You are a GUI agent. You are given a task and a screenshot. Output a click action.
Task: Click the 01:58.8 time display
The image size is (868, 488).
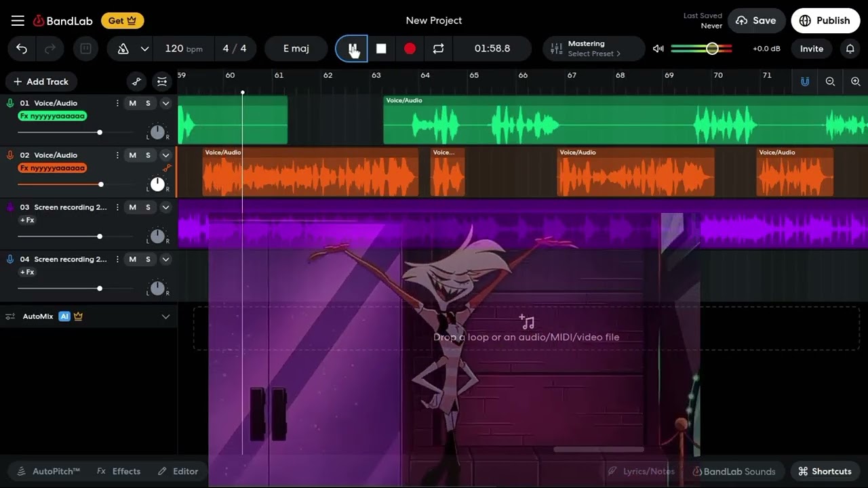coord(492,49)
